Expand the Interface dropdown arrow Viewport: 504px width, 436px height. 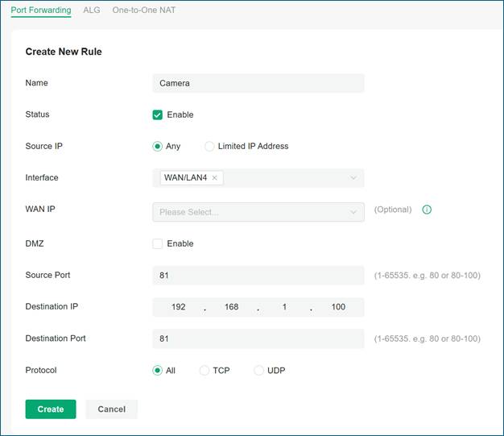[353, 178]
